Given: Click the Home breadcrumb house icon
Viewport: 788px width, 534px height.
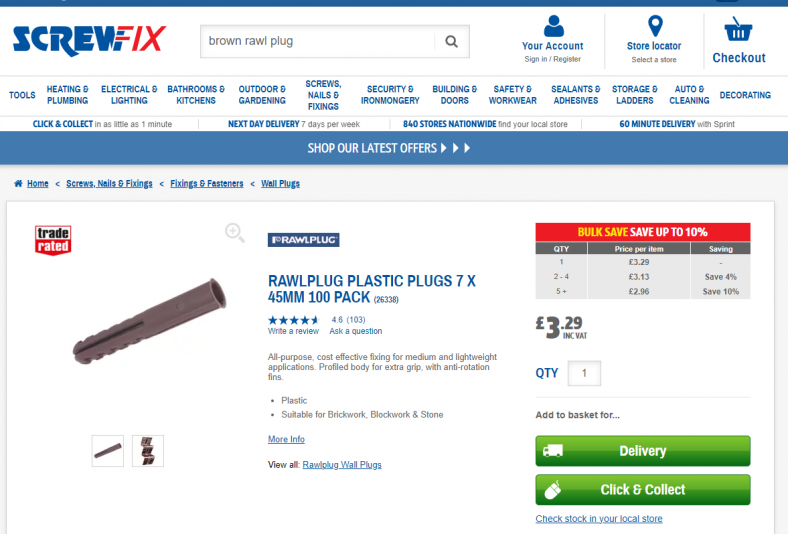Looking at the screenshot, I should click(18, 183).
